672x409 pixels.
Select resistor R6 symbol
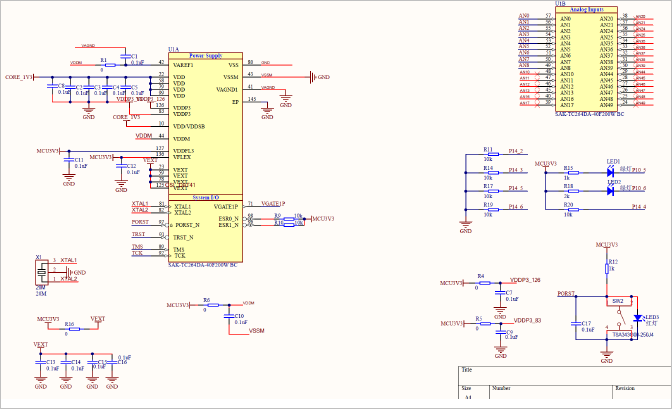point(213,305)
